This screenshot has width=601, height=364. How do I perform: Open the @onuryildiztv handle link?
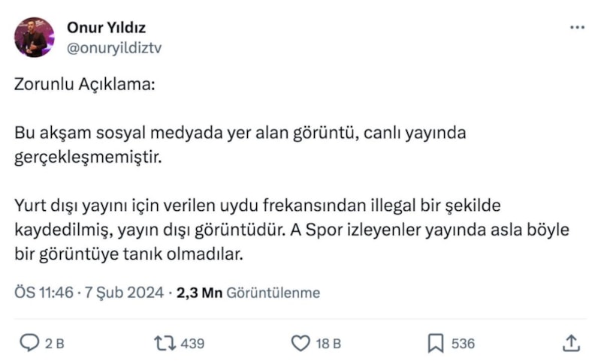[114, 47]
